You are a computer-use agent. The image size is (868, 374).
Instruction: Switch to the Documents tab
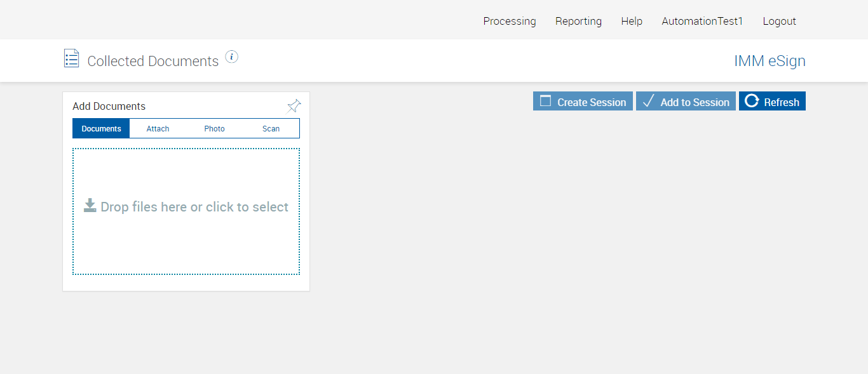(x=101, y=128)
